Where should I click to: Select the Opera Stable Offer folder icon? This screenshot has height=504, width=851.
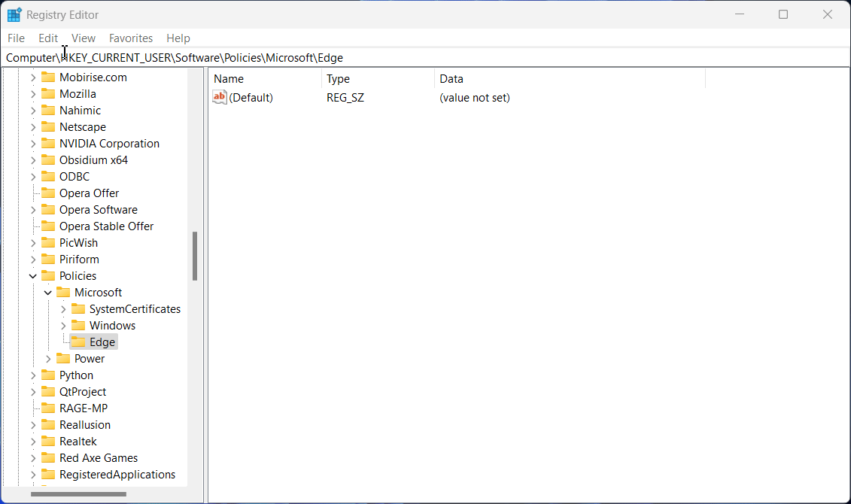tap(48, 226)
